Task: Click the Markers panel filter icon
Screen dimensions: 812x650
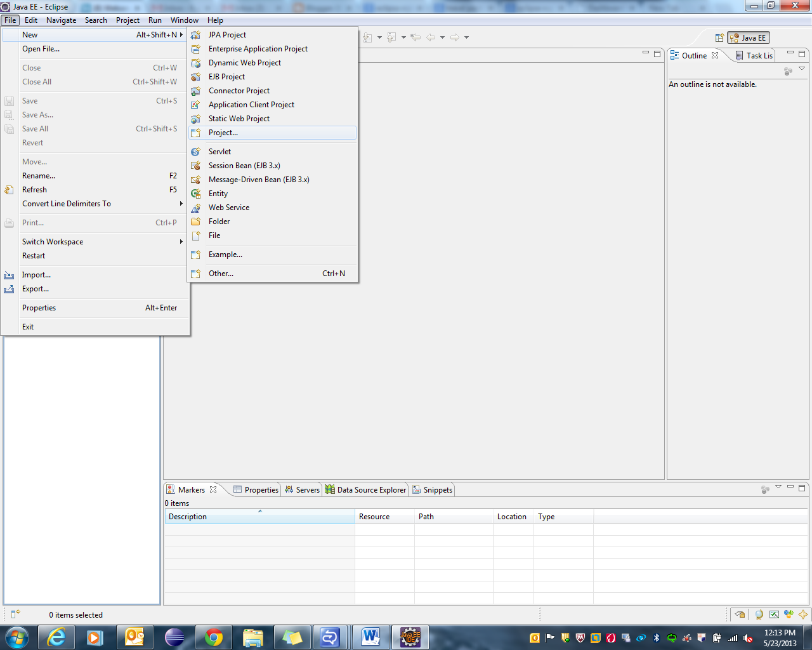Action: pyautogui.click(x=765, y=489)
